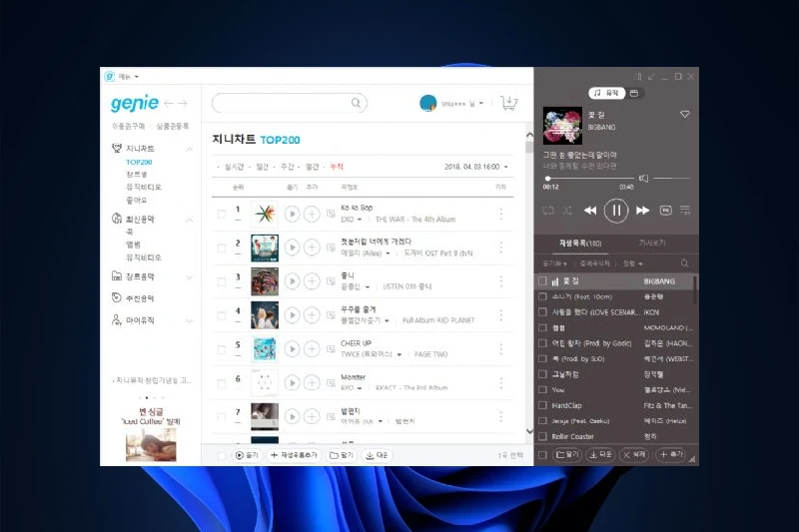Toggle the playlist view icon in player
Image resolution: width=799 pixels, height=532 pixels.
coord(685,211)
